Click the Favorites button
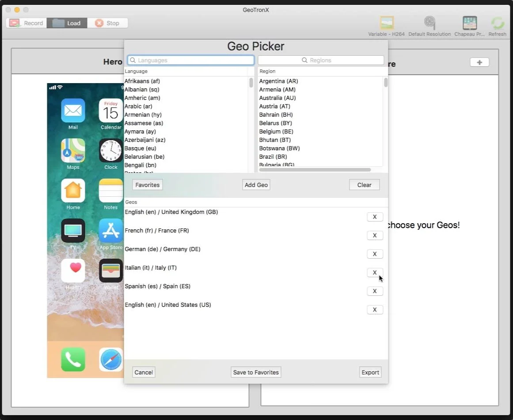Image resolution: width=513 pixels, height=420 pixels. pos(147,185)
